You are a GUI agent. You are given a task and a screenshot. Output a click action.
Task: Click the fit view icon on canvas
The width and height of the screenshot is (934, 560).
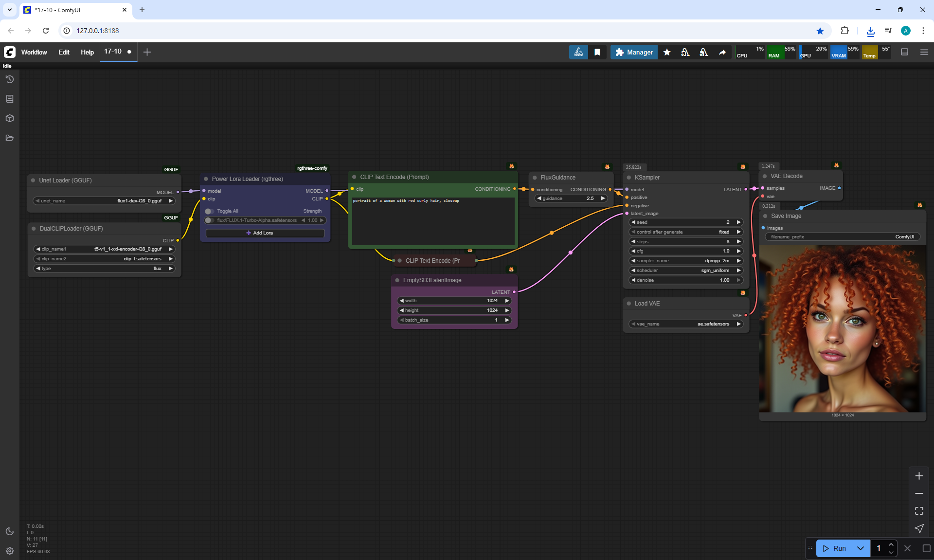[919, 511]
